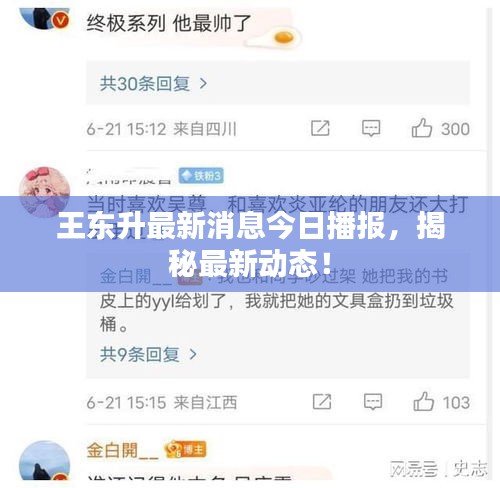Share the comment posted at 6-21 15:15
The height and width of the screenshot is (488, 500).
pyautogui.click(x=322, y=401)
